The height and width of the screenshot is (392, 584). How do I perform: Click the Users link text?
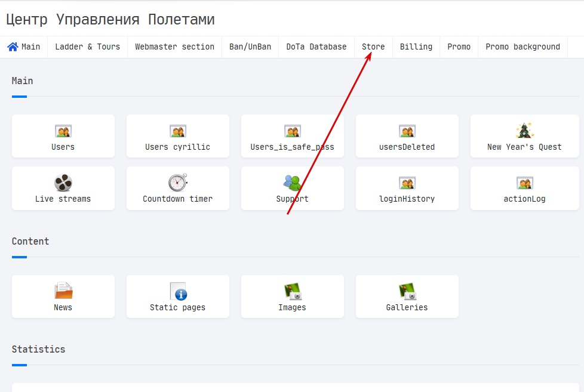[63, 147]
